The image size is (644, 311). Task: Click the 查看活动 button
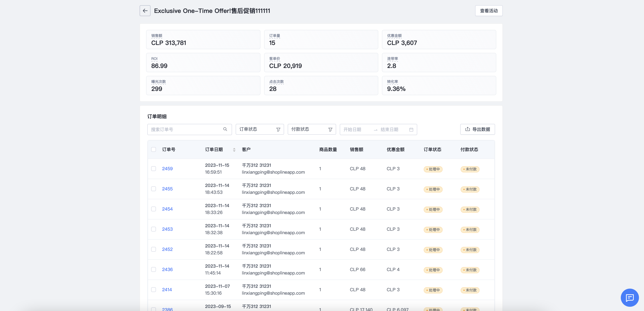488,11
